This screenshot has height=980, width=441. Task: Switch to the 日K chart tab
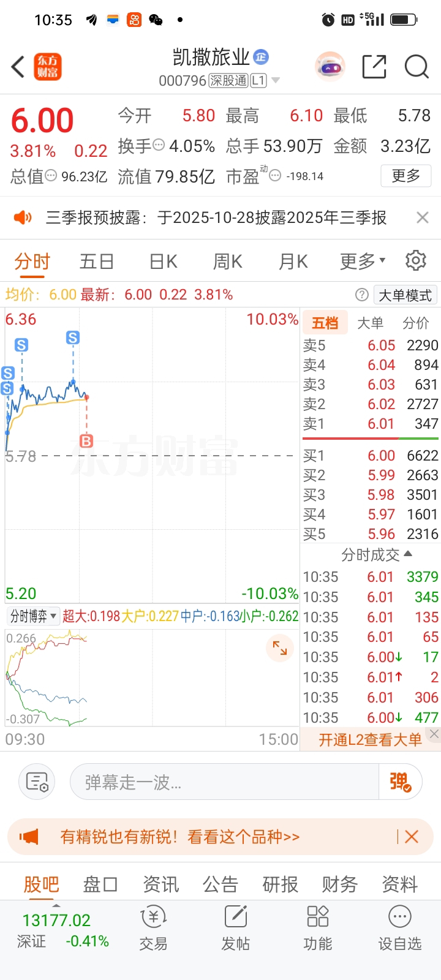click(x=164, y=262)
